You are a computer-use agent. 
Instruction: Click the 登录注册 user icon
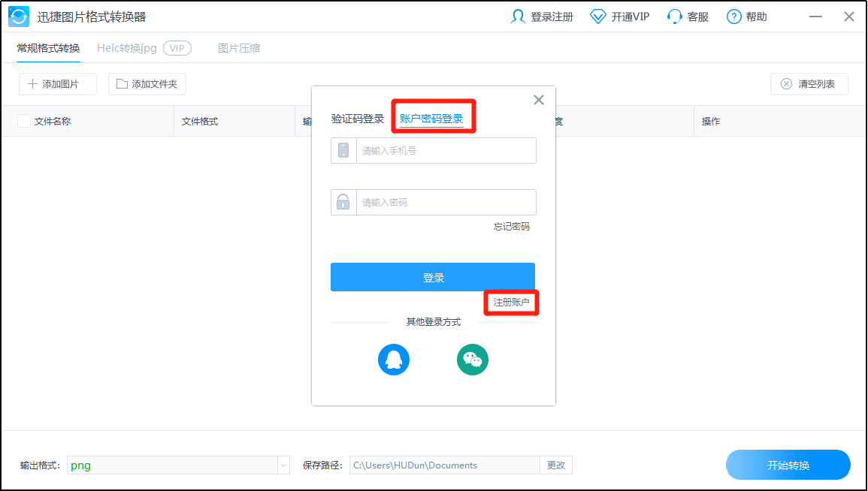[x=518, y=17]
